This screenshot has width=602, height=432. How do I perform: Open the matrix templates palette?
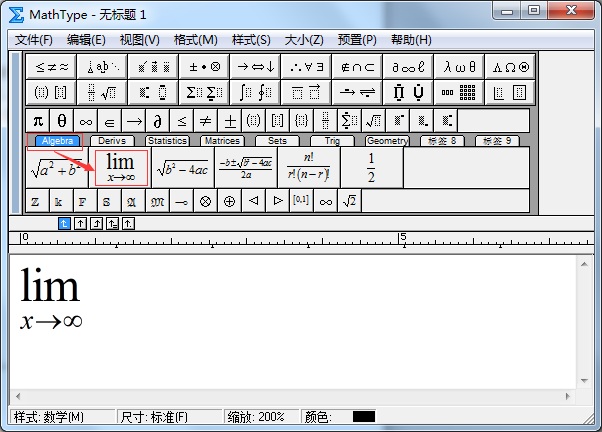tap(460, 92)
